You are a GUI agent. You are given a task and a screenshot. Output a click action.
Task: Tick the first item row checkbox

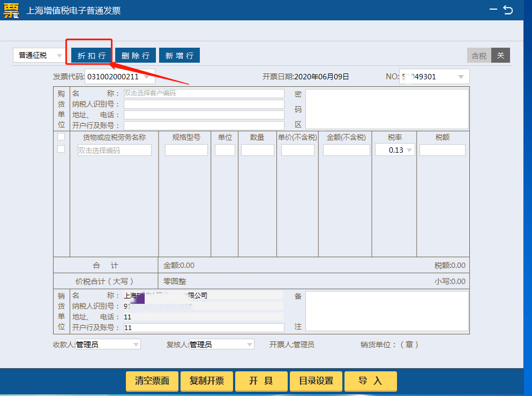point(61,150)
